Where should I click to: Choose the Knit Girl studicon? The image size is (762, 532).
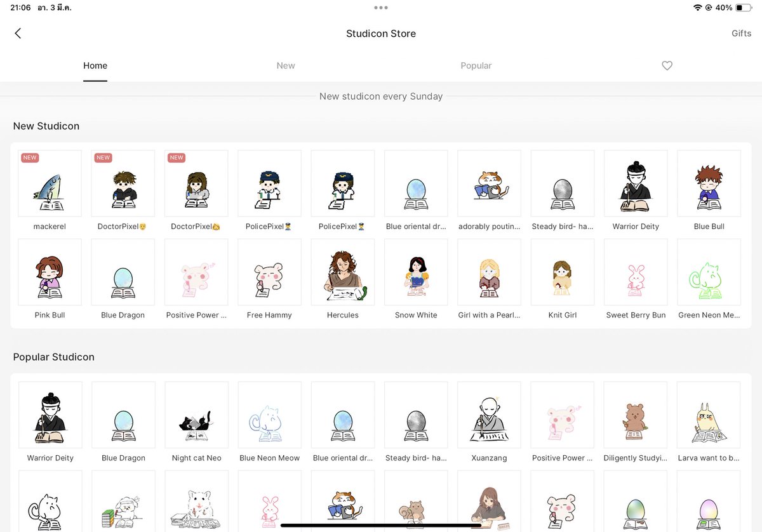coord(563,272)
